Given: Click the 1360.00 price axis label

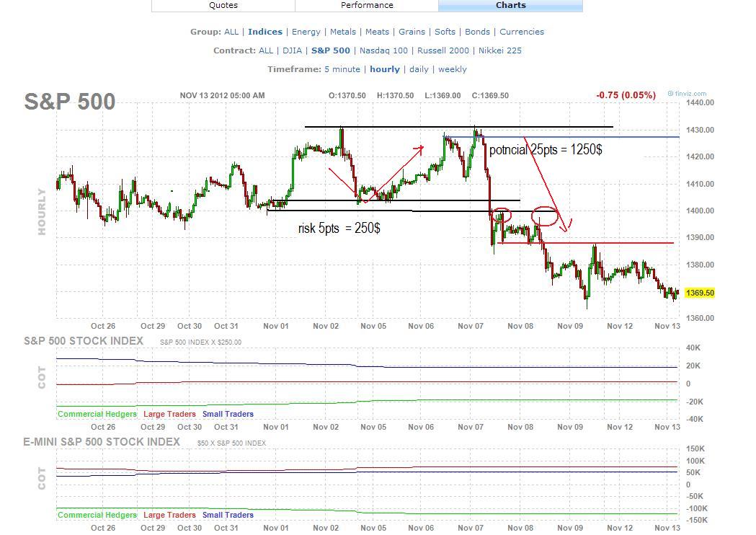Looking at the screenshot, I should pyautogui.click(x=700, y=319).
